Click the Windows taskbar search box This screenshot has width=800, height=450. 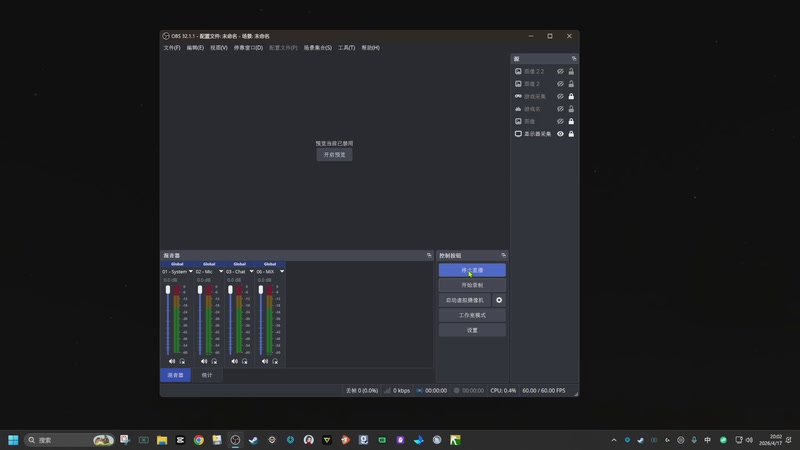(69, 440)
